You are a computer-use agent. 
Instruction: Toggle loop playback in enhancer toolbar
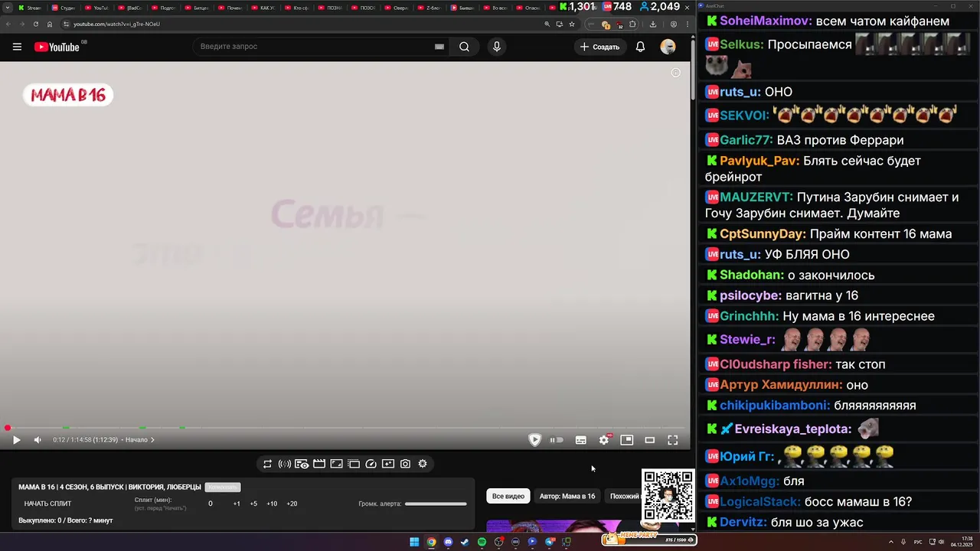[x=267, y=464]
